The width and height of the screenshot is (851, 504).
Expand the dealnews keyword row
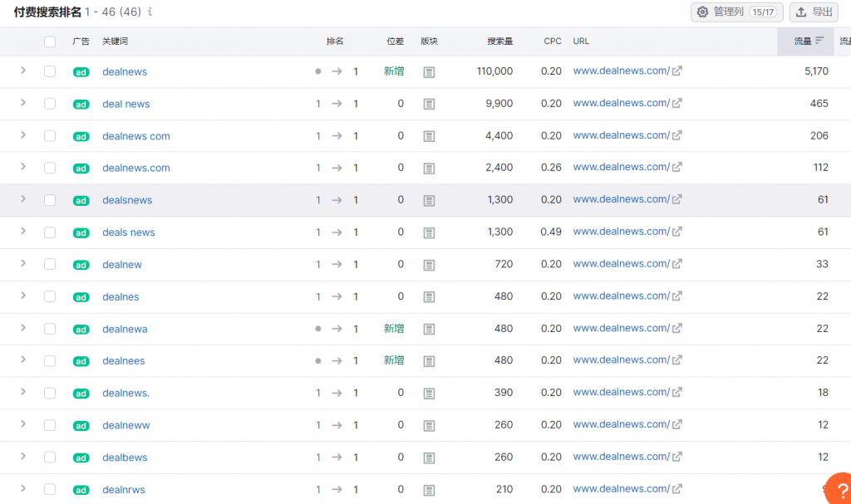[x=22, y=70]
